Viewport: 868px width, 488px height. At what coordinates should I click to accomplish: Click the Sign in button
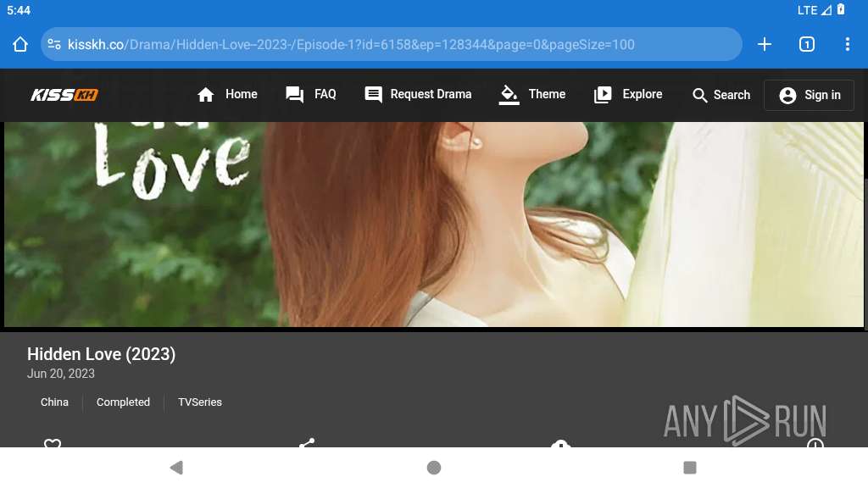[810, 95]
